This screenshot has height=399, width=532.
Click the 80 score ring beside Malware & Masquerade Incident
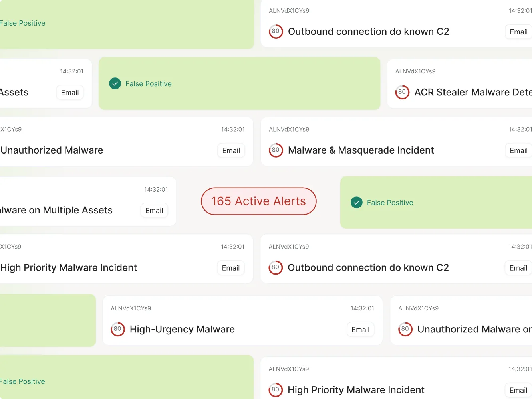276,150
